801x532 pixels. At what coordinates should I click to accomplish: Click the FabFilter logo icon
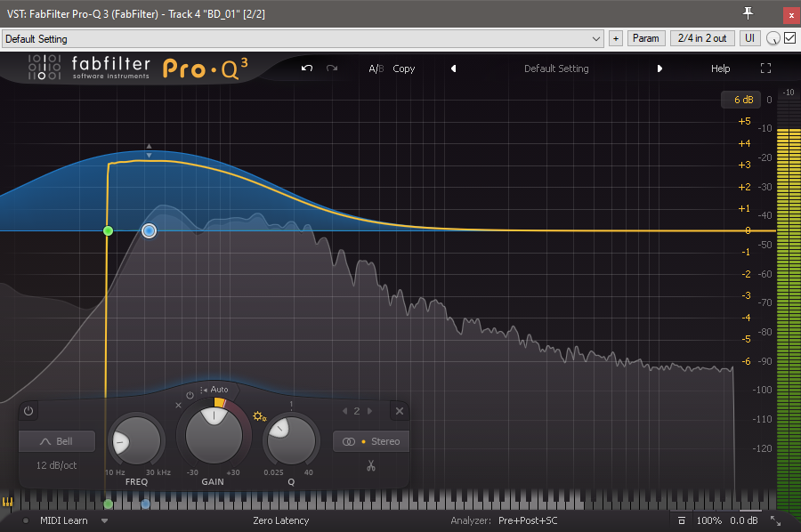44,68
